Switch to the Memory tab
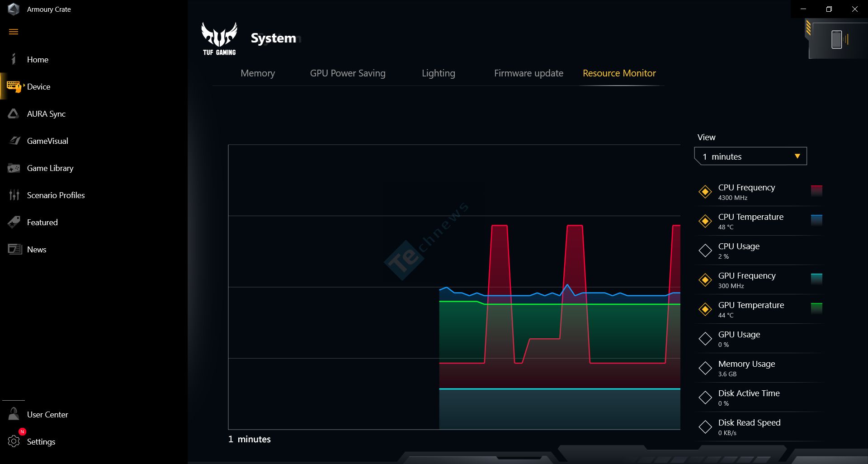This screenshot has height=464, width=868. (258, 73)
